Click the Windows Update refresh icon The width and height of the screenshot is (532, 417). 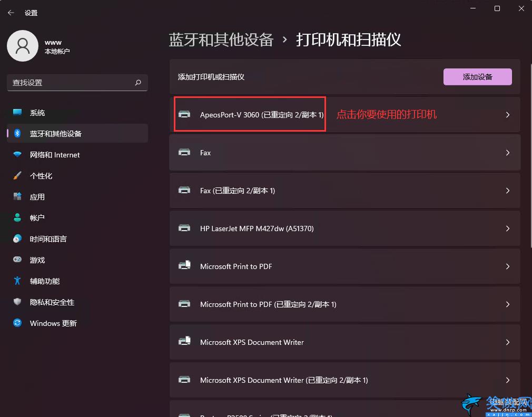pos(17,323)
